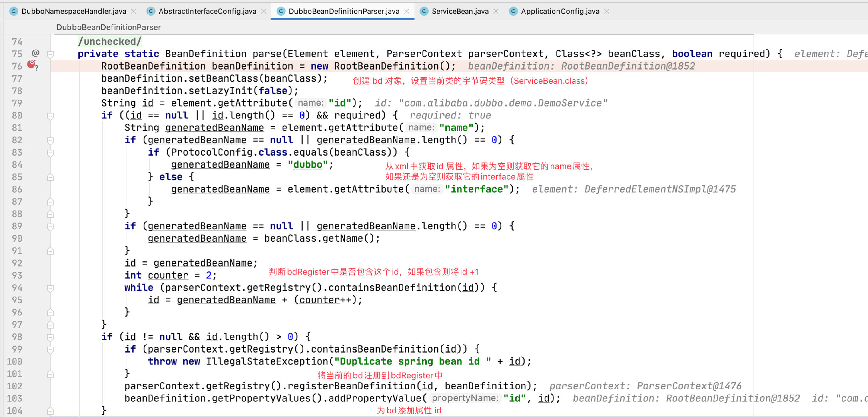The height and width of the screenshot is (417, 868).
Task: Click the 'propertyName:' parameter hint on line 103
Action: point(465,398)
